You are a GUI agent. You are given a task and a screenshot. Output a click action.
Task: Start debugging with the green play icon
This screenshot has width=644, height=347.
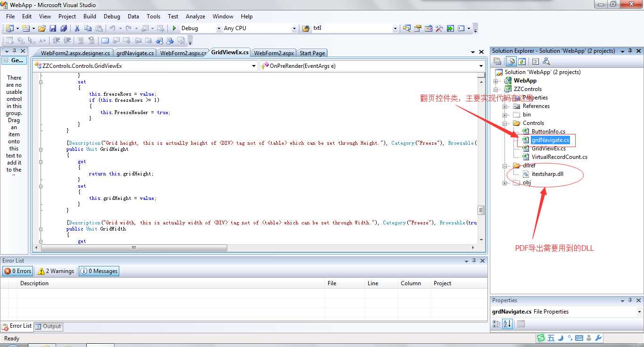click(174, 28)
